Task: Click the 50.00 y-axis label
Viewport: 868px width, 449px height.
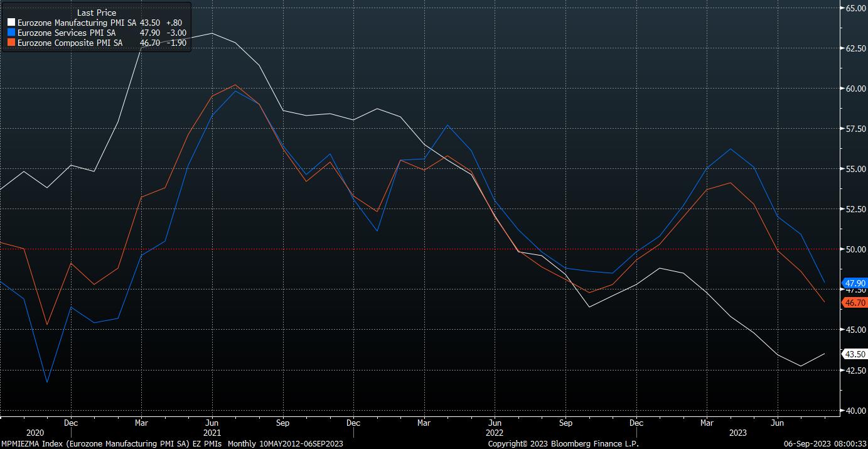Action: point(855,249)
